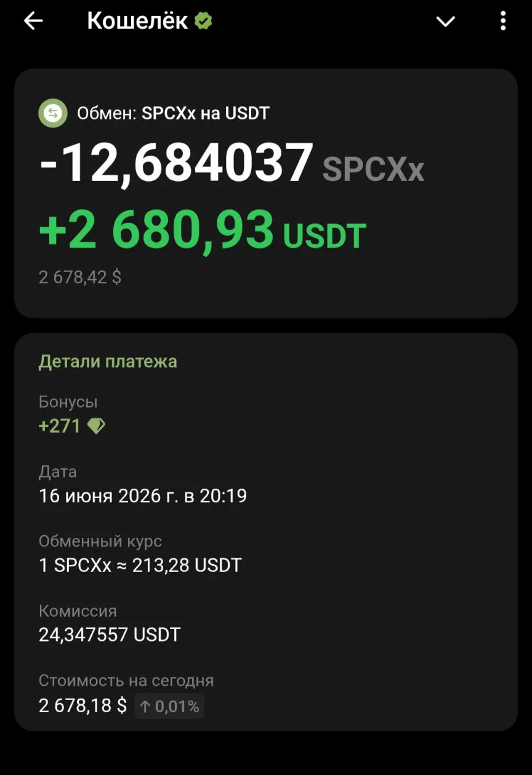Tap the Детали платежа heading
The width and height of the screenshot is (532, 775).
click(108, 361)
